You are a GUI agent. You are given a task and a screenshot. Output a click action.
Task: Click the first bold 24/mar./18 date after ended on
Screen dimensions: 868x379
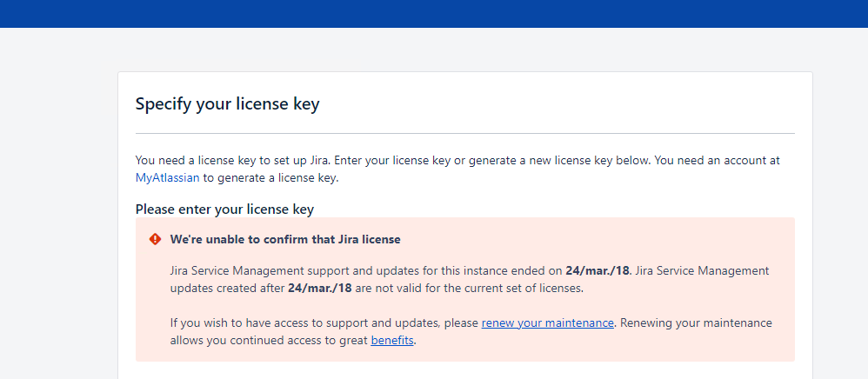click(x=598, y=271)
